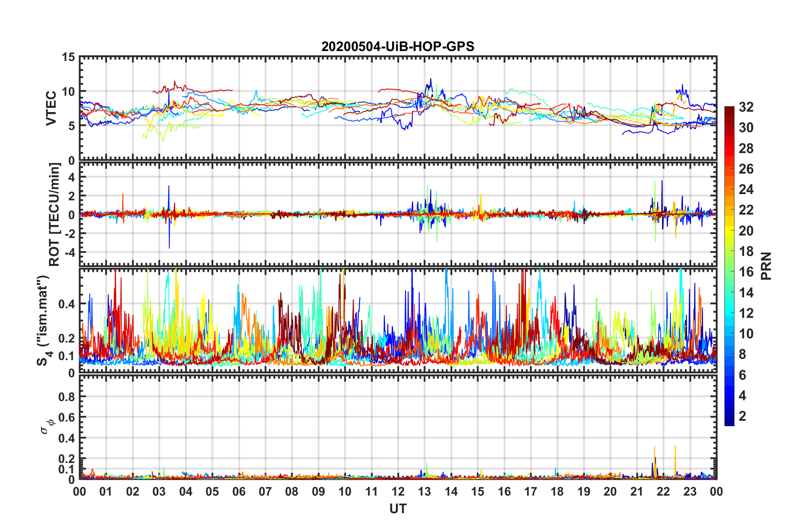Viewport: 796px width, 532px height.
Task: Click PRN colorbar tick label 14
Action: 746,293
